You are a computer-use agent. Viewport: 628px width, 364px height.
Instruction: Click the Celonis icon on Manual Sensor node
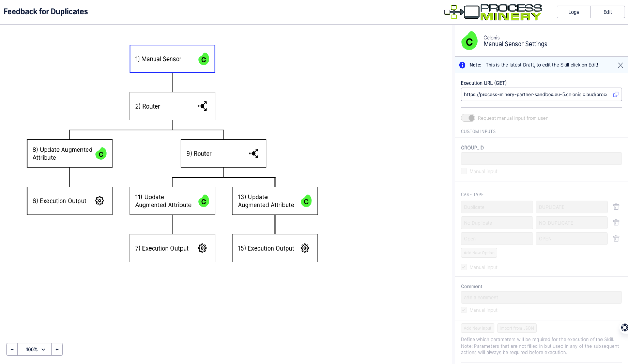(203, 59)
